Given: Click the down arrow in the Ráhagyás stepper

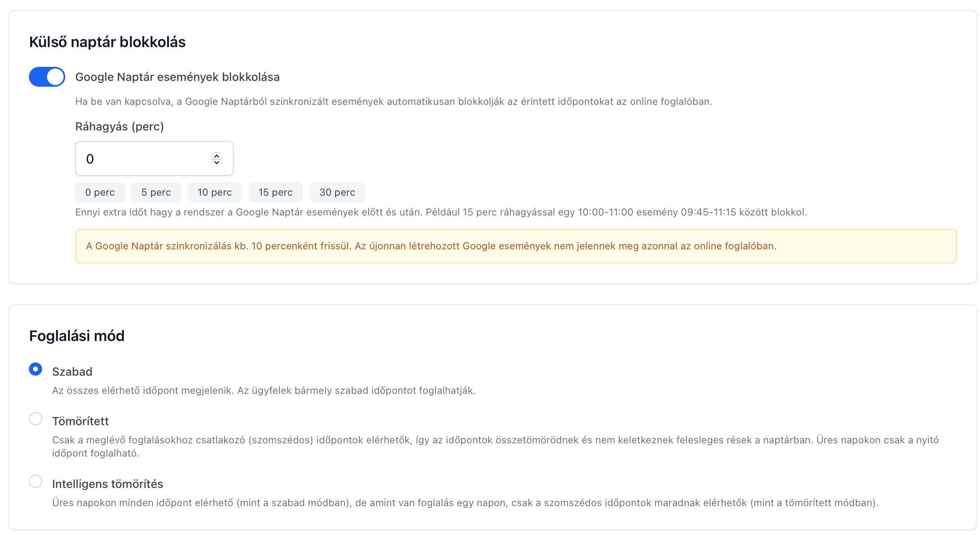Looking at the screenshot, I should coord(216,162).
